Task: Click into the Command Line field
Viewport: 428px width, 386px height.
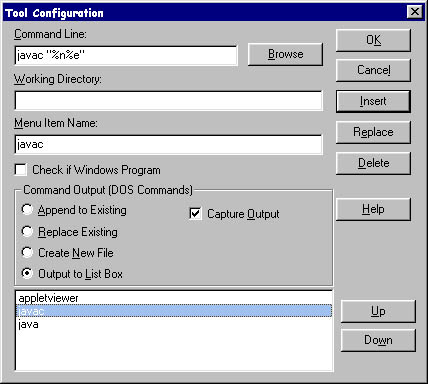Action: pos(126,55)
